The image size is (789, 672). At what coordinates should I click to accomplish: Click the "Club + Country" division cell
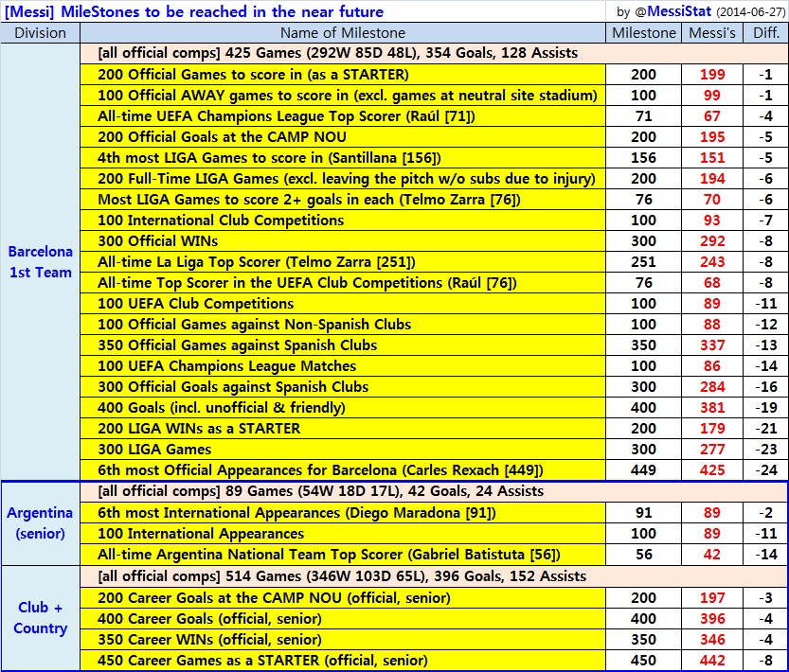point(40,618)
